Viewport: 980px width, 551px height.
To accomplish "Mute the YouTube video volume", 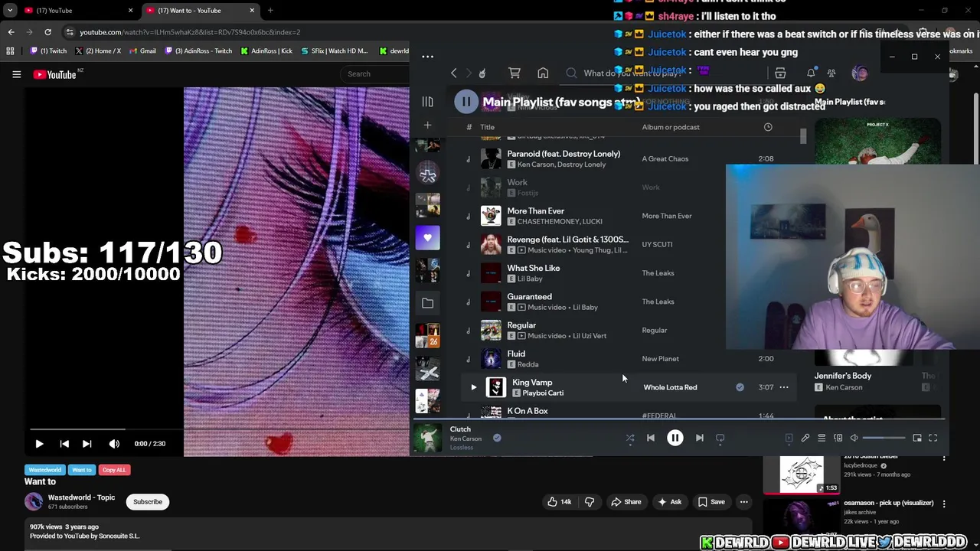I will pos(114,444).
